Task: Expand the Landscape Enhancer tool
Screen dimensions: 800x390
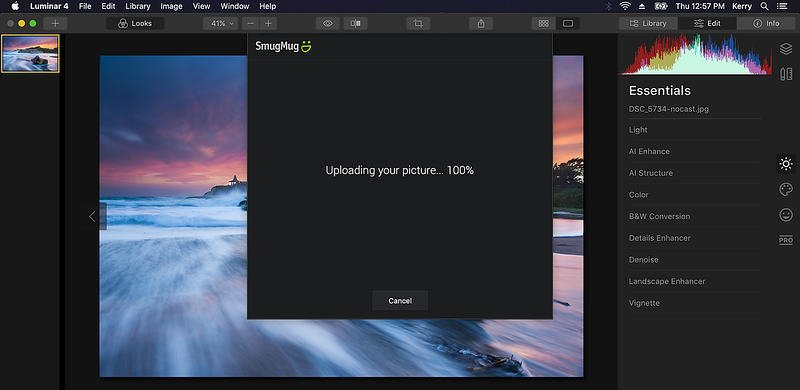Action: point(694,281)
